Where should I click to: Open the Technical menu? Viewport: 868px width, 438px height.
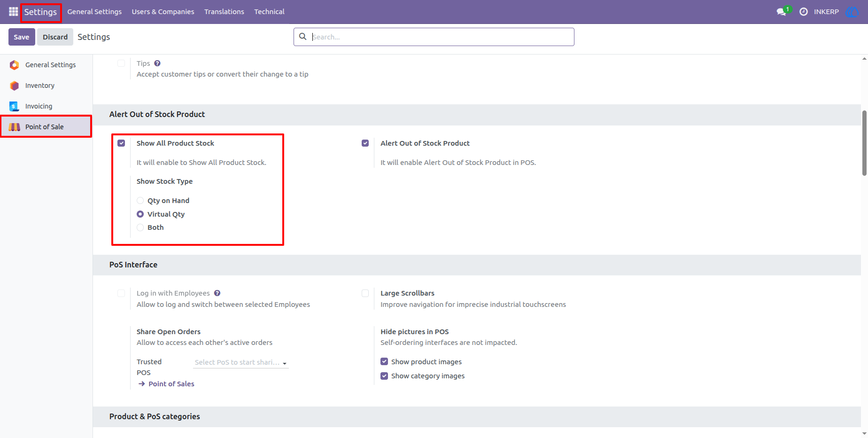coord(269,12)
